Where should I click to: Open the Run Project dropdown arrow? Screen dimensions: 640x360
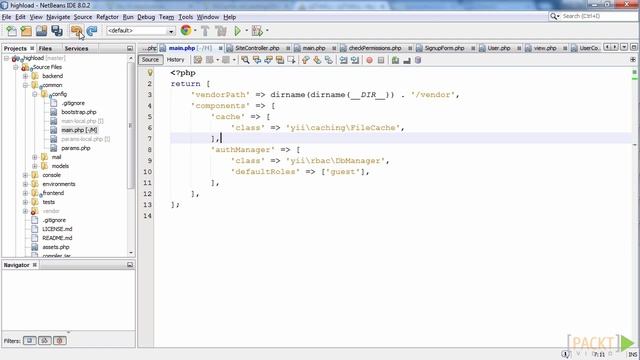click(x=246, y=30)
